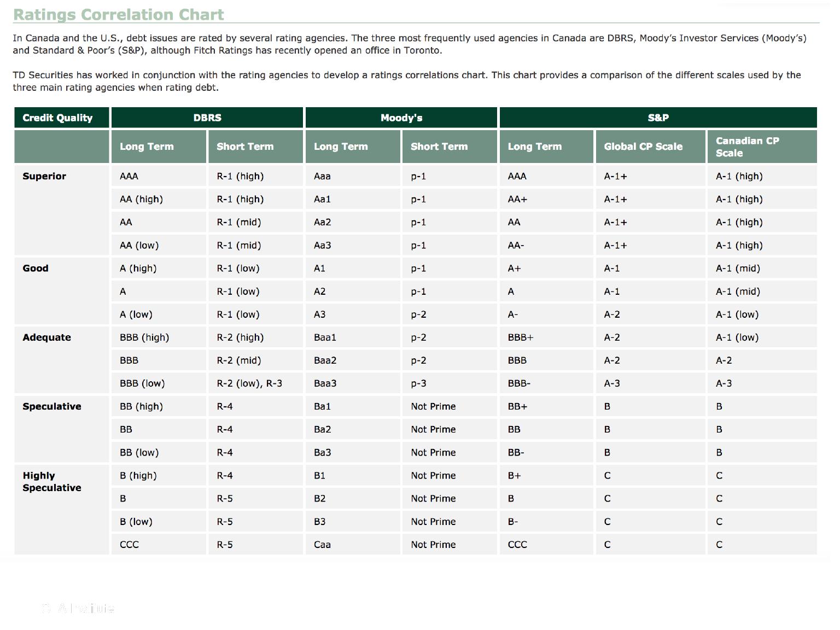Viewport: 840px width, 630px height.
Task: Select Moody's 'Caa' rating cell
Action: click(x=353, y=545)
